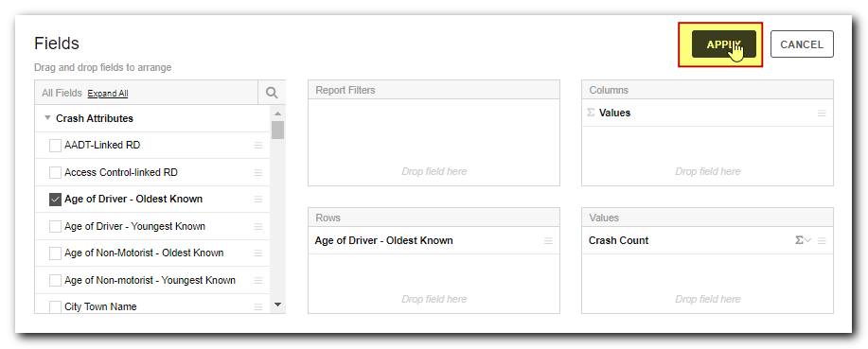Check the AADT-Linked RD checkbox
The image size is (868, 349).
pyautogui.click(x=55, y=146)
